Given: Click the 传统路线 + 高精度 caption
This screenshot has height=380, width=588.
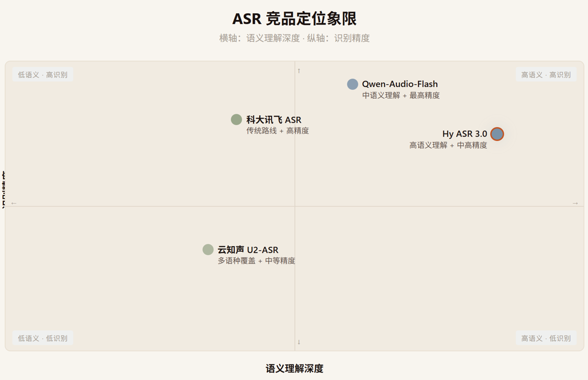Looking at the screenshot, I should pyautogui.click(x=277, y=131).
